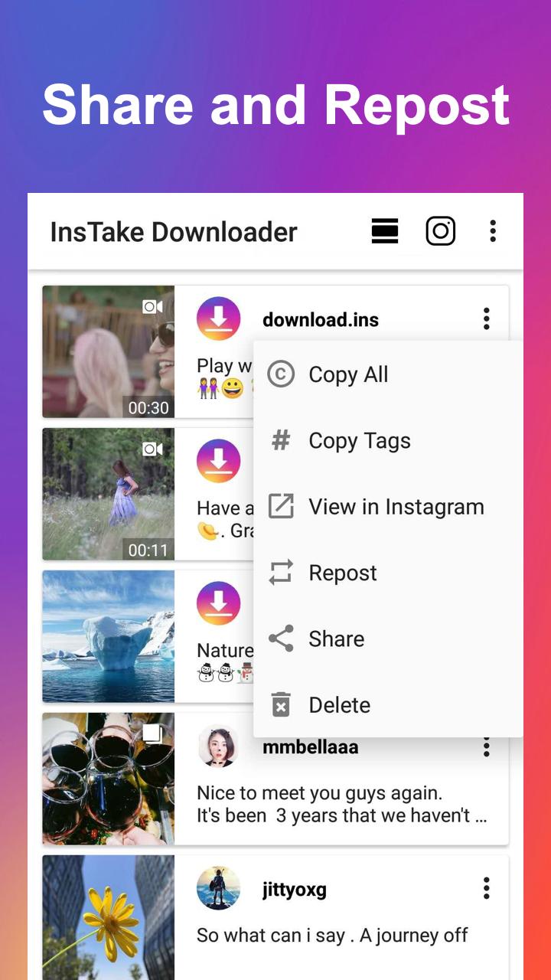
Task: Open more options for the jittyoxg post
Action: [x=486, y=889]
